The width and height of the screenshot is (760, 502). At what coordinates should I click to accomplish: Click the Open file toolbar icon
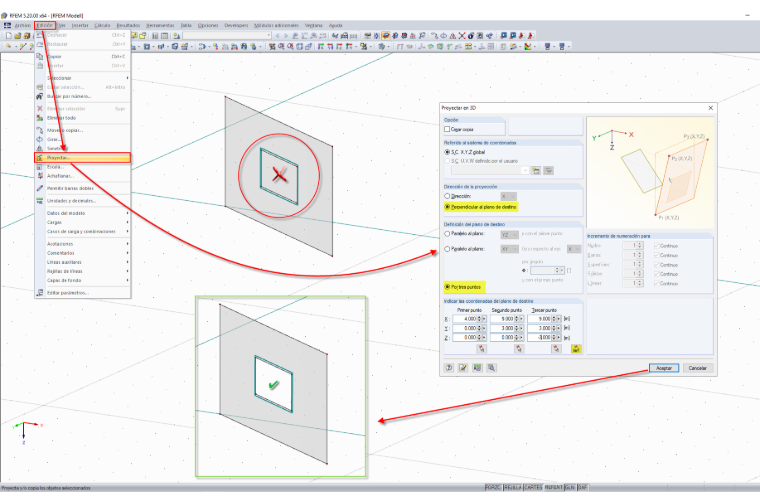pos(18,35)
